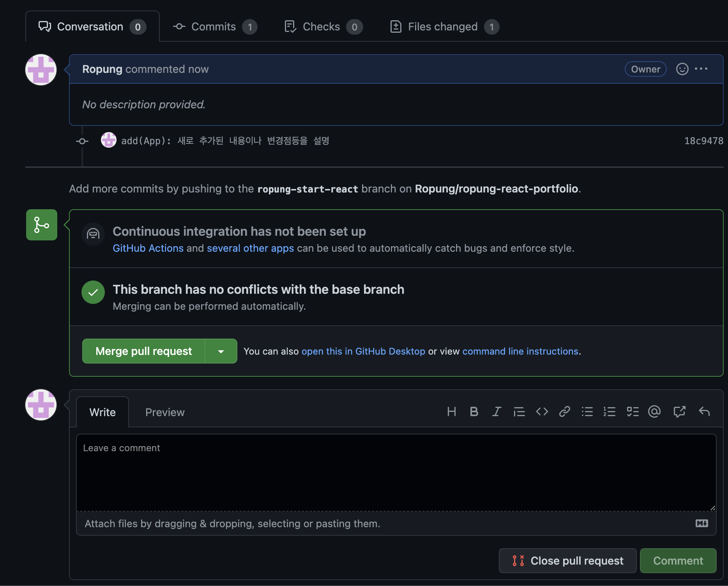Apply italic formatting in comment toolbar
This screenshot has height=586, width=728.
coord(497,411)
